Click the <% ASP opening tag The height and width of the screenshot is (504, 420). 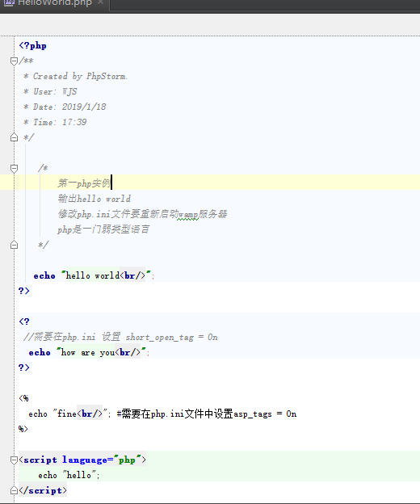[x=23, y=398]
